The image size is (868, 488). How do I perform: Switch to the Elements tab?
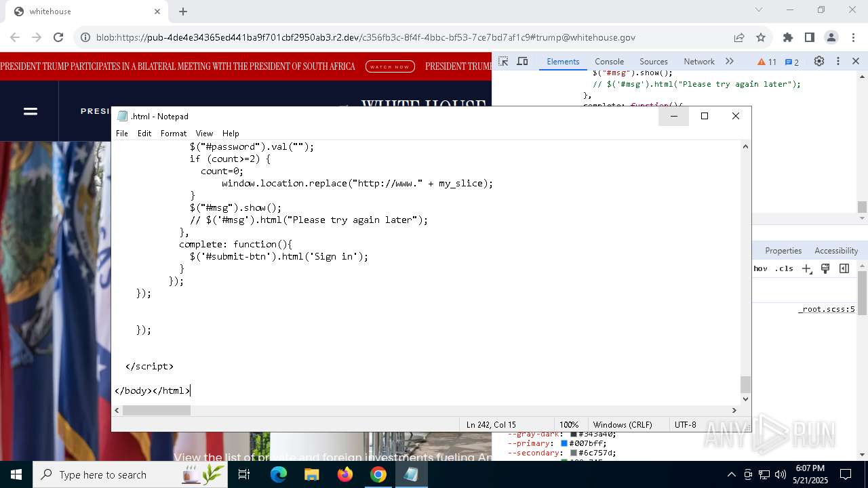coord(563,61)
